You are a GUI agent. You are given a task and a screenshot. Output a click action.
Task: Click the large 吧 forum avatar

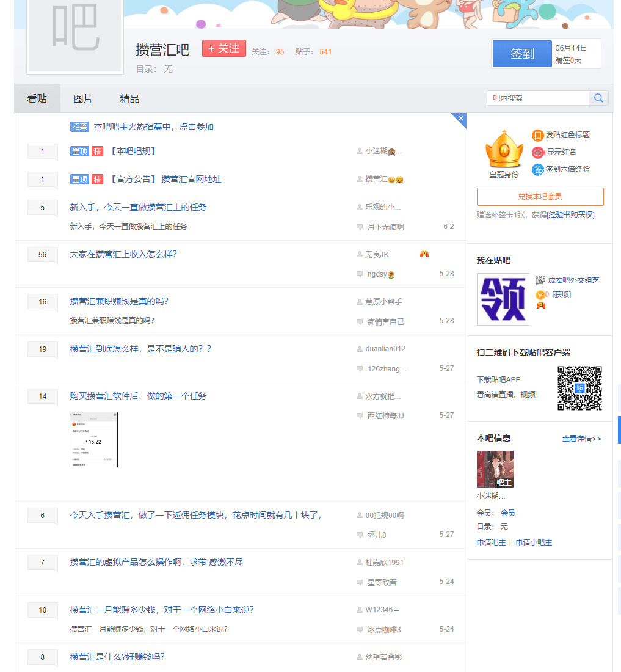click(x=75, y=35)
